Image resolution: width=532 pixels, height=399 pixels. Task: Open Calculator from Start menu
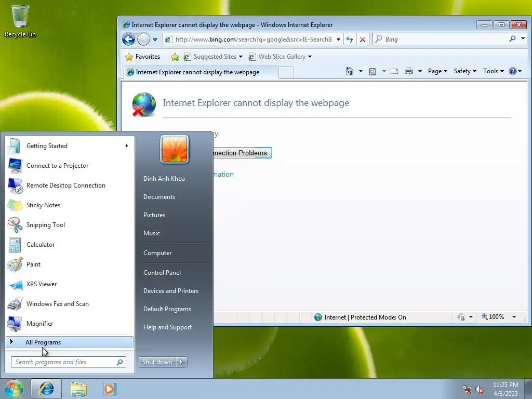coord(70,245)
